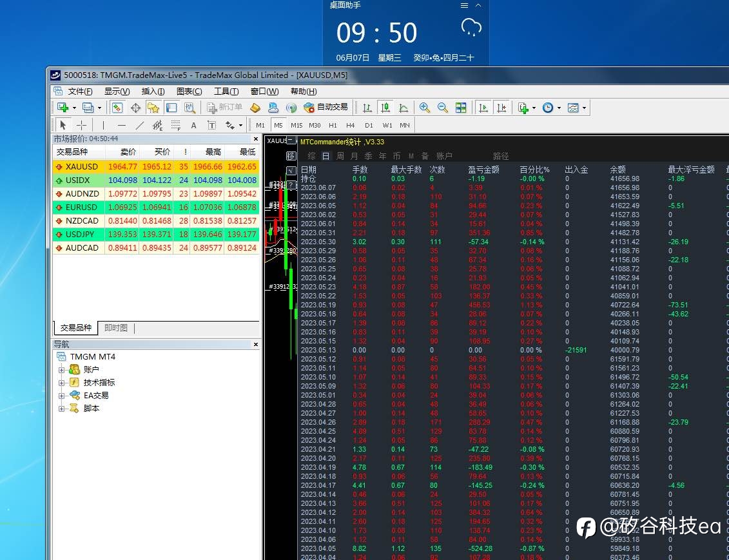Click the 月 monthly stats tab in MTCommander

[x=355, y=156]
